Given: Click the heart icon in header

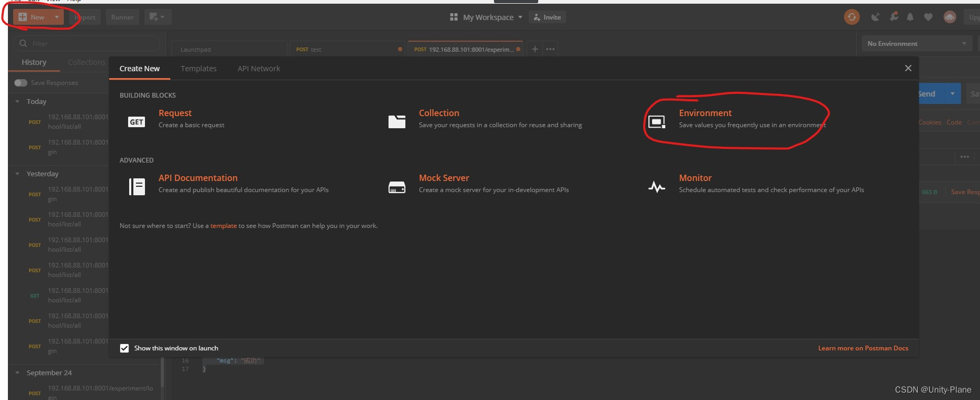Looking at the screenshot, I should (x=928, y=17).
